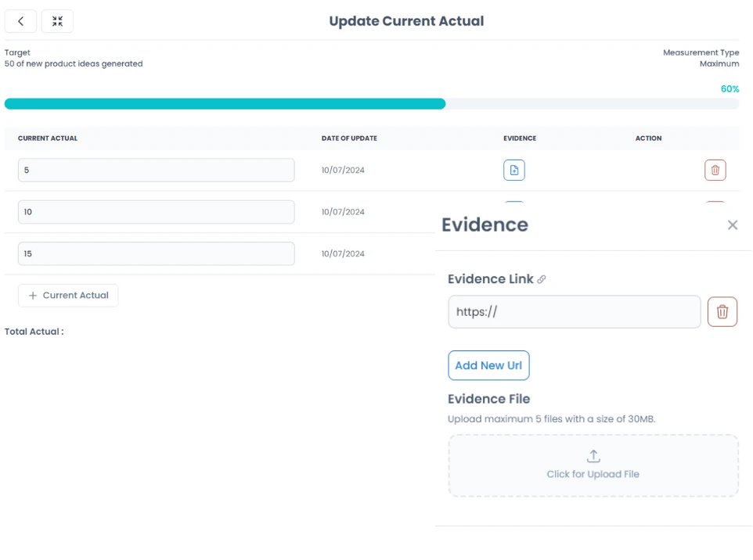Click the upload arrow in the file dropzone
The height and width of the screenshot is (560, 753).
coord(593,456)
